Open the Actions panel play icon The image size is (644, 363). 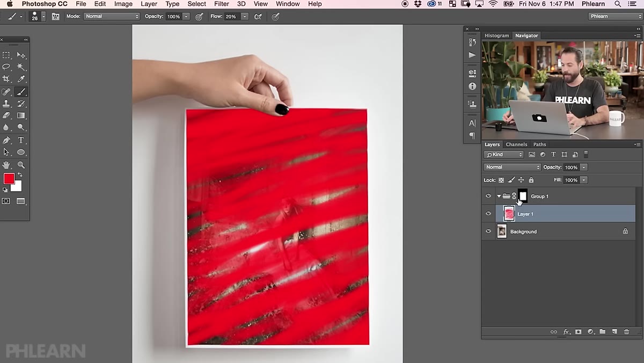tap(472, 55)
